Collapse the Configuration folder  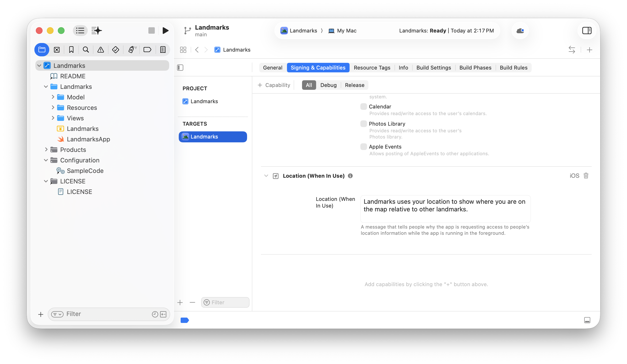click(46, 160)
